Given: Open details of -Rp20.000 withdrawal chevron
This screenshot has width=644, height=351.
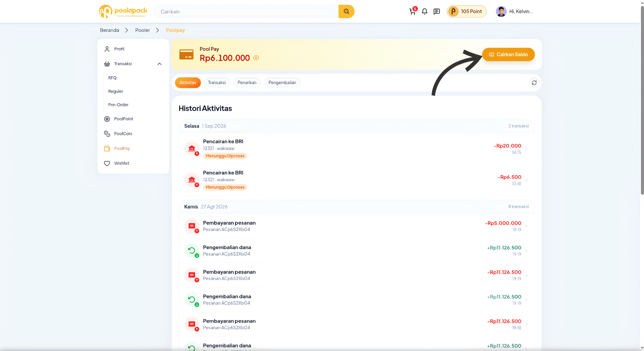Looking at the screenshot, I should click(x=526, y=149).
